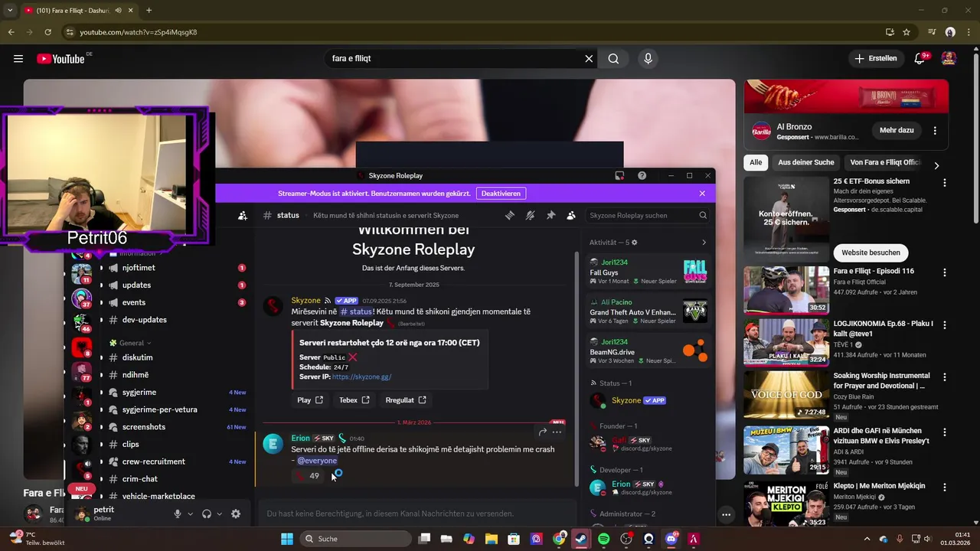Open the ndihmë channel
Image resolution: width=980 pixels, height=551 pixels.
point(177,375)
